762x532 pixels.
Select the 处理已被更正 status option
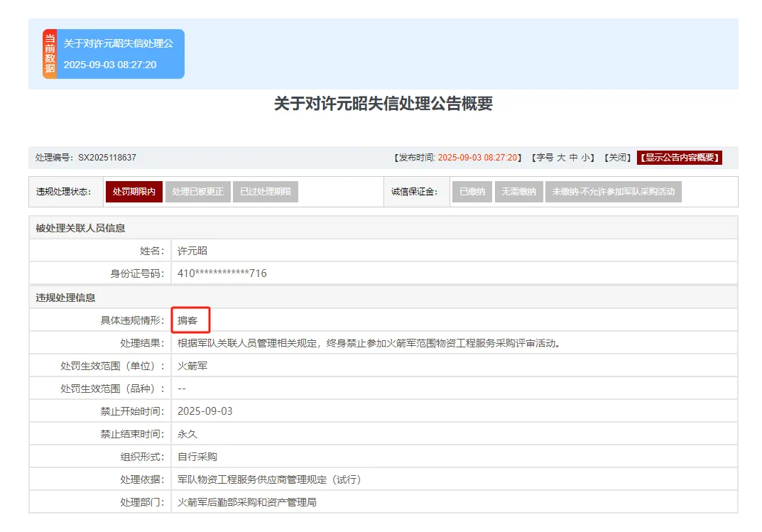[198, 191]
